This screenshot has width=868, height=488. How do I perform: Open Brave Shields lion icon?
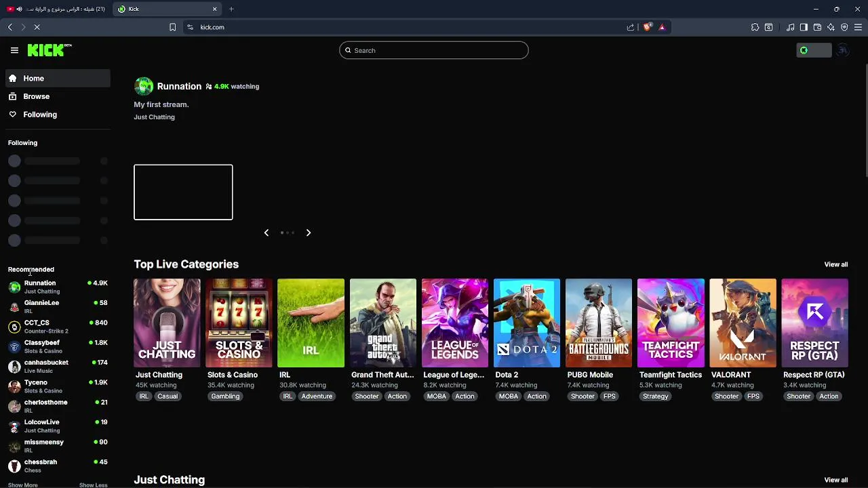647,27
